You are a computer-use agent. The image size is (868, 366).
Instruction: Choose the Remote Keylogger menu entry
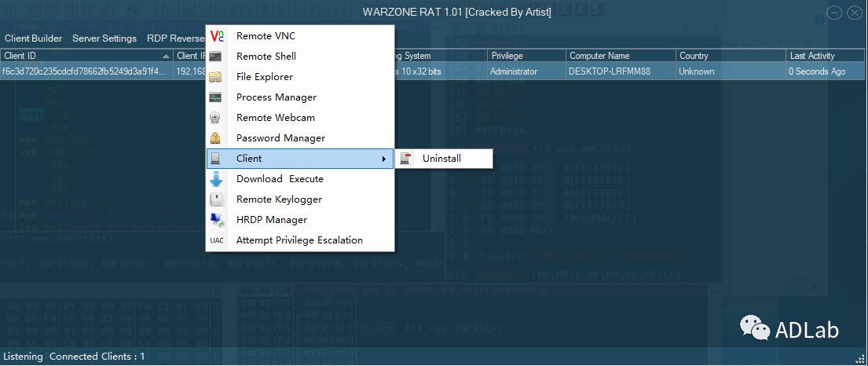tap(279, 199)
